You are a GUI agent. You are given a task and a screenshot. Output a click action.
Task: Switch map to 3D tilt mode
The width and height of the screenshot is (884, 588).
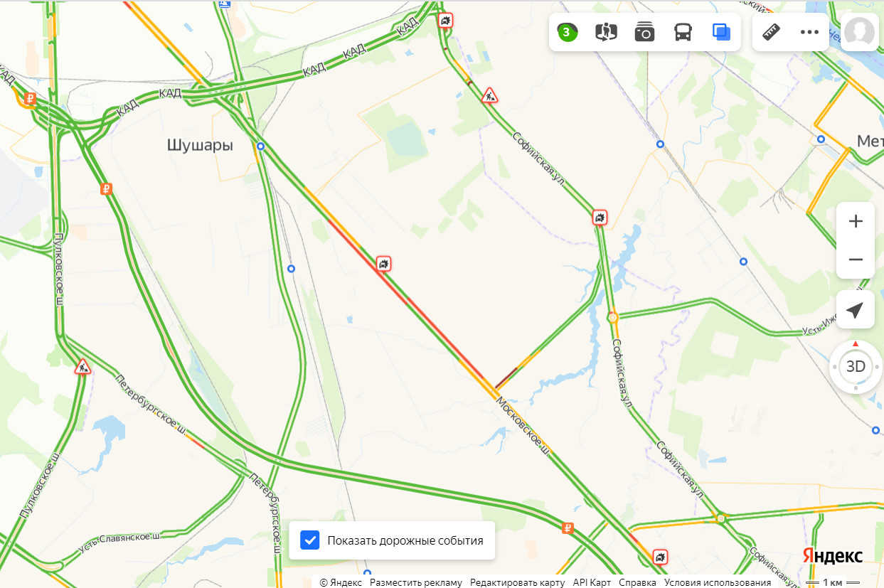click(x=856, y=367)
